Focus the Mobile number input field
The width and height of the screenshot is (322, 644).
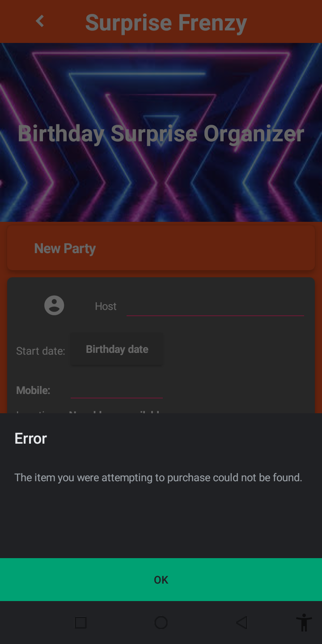tap(117, 390)
